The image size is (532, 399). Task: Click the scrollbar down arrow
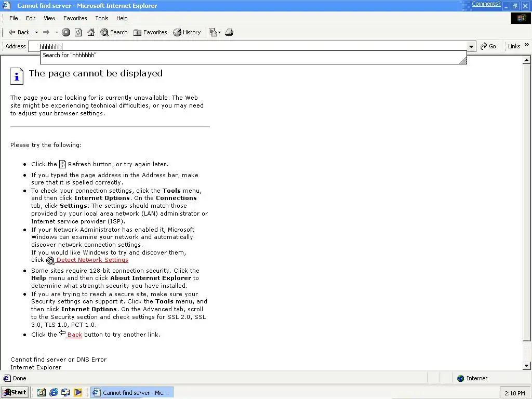tap(526, 366)
